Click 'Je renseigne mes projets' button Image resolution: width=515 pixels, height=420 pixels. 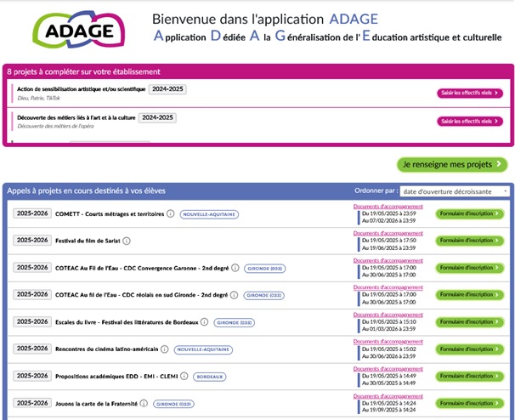click(452, 164)
